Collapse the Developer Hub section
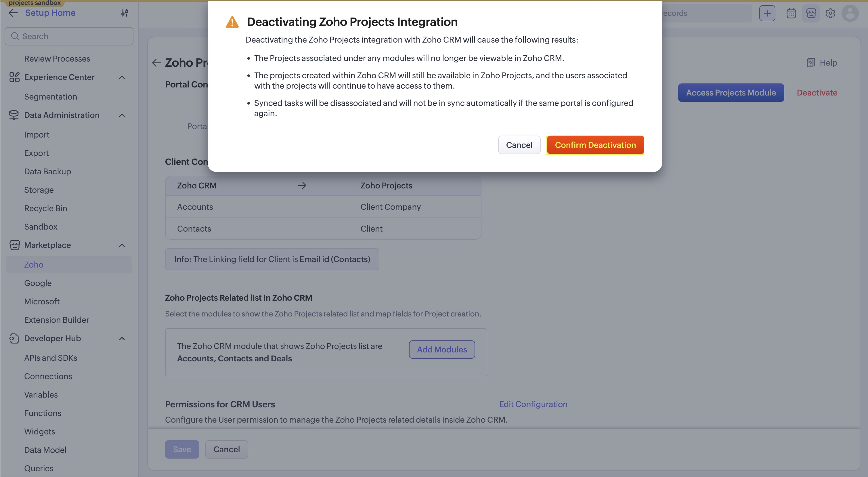 (122, 338)
